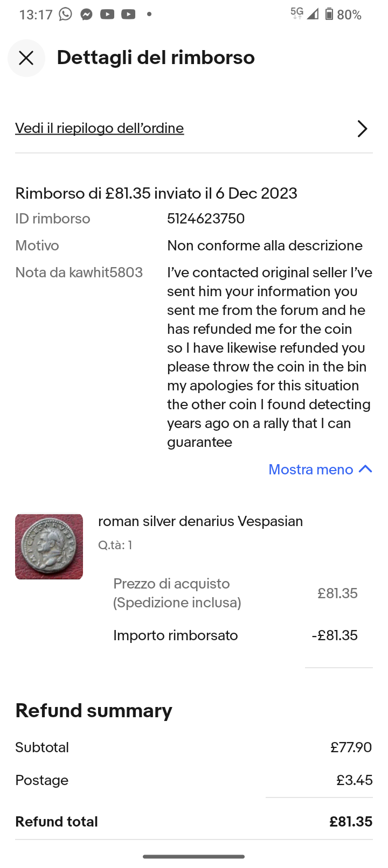Tap the WhatsApp notification icon

point(65,15)
